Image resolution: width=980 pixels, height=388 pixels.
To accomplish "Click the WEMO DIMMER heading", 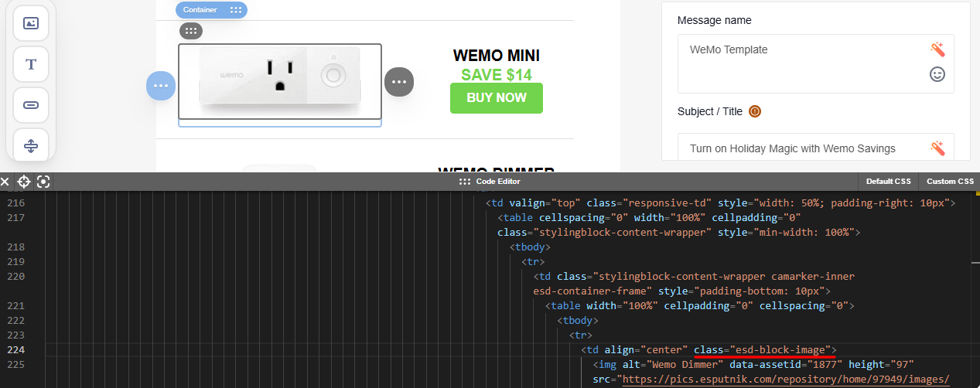I will pyautogui.click(x=496, y=171).
